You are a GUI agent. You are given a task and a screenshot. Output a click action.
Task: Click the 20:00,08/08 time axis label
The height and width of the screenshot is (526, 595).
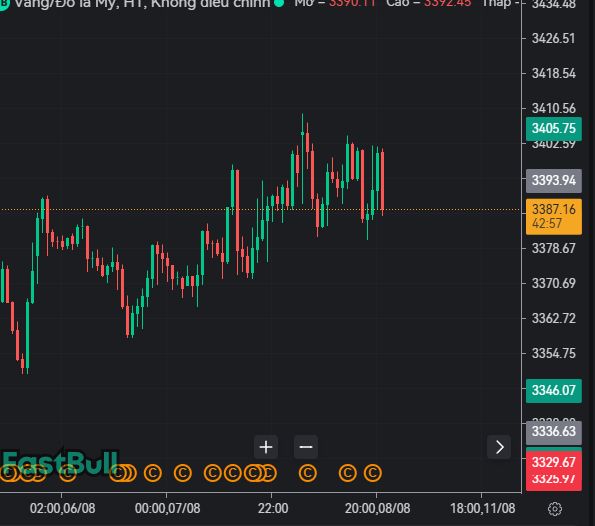coord(378,509)
